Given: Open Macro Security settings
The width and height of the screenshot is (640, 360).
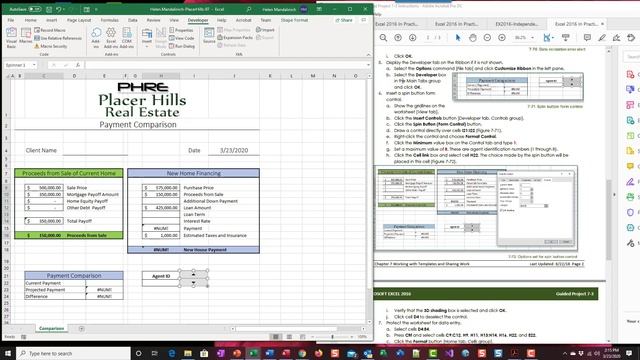Looking at the screenshot, I should pos(51,46).
